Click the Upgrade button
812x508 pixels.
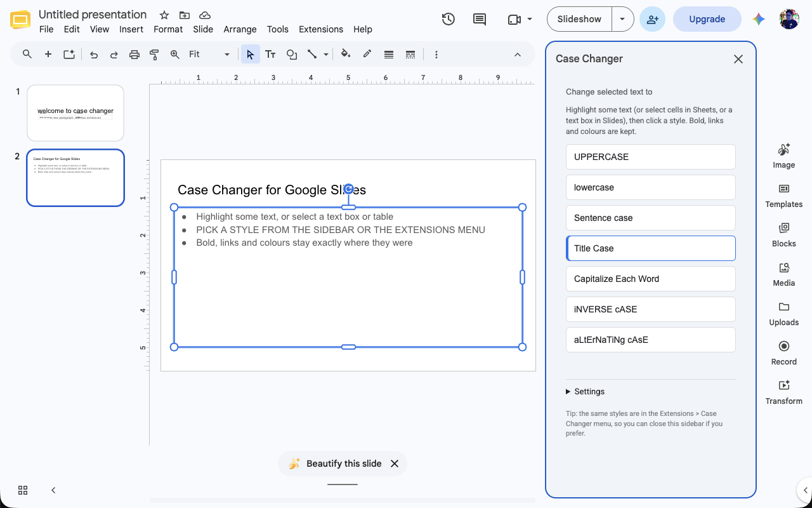tap(707, 19)
